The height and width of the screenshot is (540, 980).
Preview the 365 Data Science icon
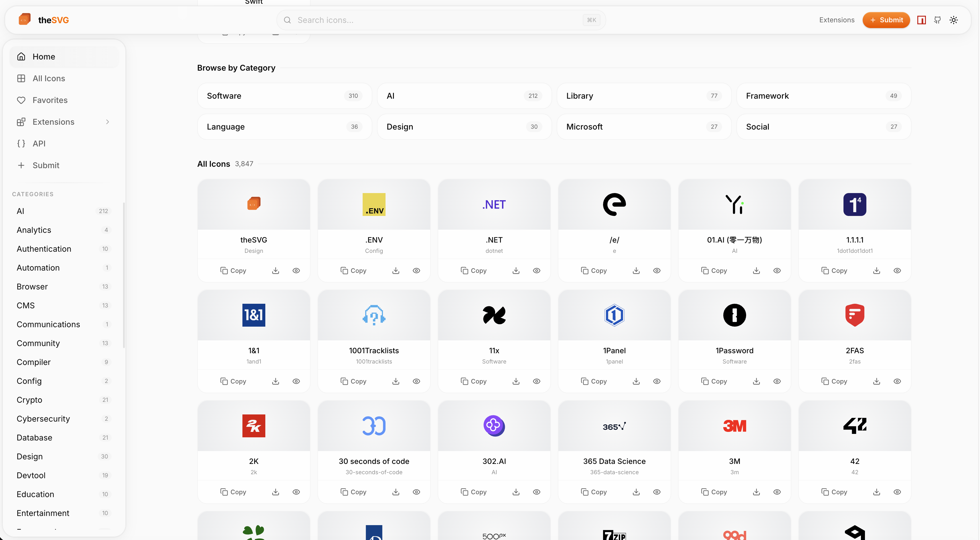[x=657, y=492]
